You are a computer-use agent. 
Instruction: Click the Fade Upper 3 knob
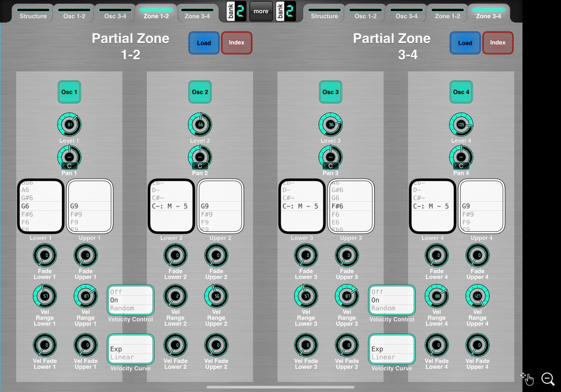click(x=347, y=255)
